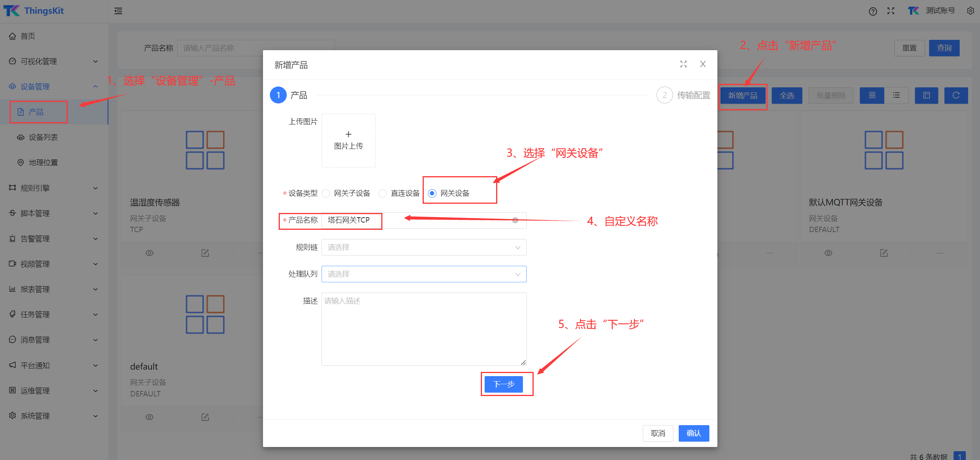Viewport: 980px width, 460px height.
Task: Maximize the 新增产品 dialog
Action: [683, 64]
